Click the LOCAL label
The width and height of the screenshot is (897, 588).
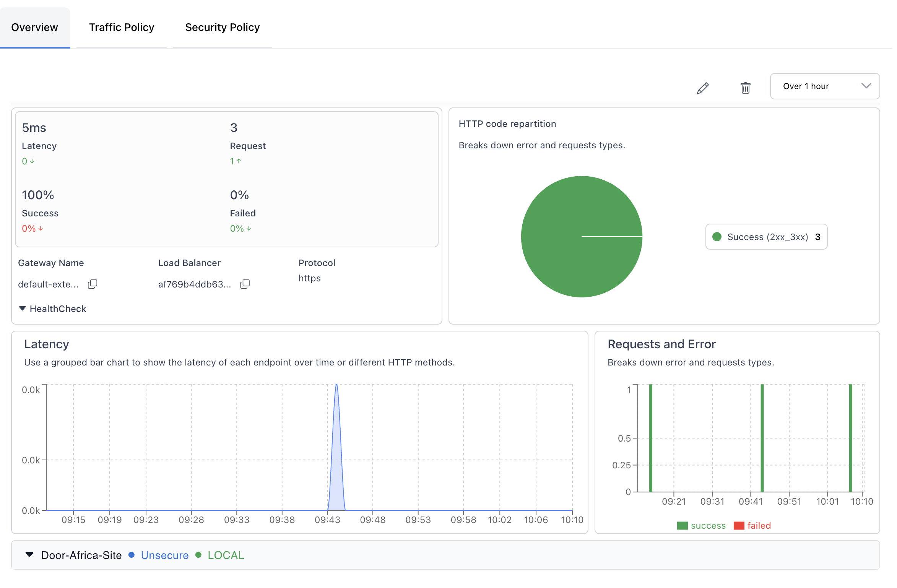click(x=226, y=555)
